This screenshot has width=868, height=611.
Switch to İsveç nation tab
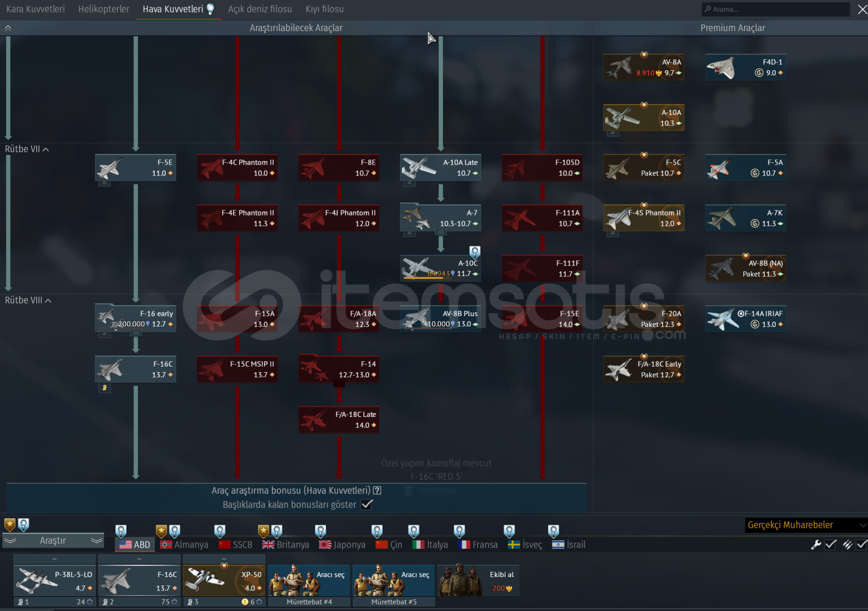point(525,544)
